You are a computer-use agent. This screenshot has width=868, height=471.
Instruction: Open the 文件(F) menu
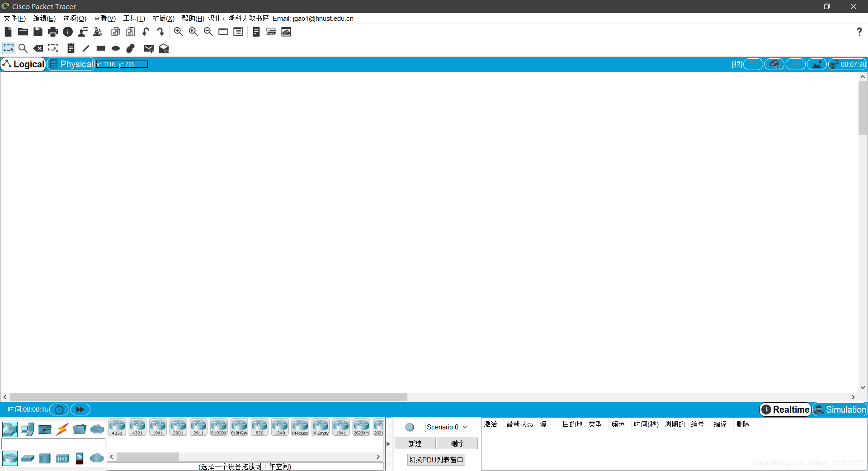(x=15, y=19)
